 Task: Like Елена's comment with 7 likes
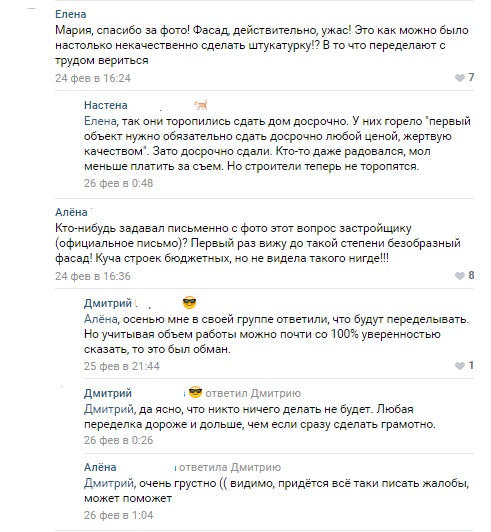pyautogui.click(x=464, y=78)
